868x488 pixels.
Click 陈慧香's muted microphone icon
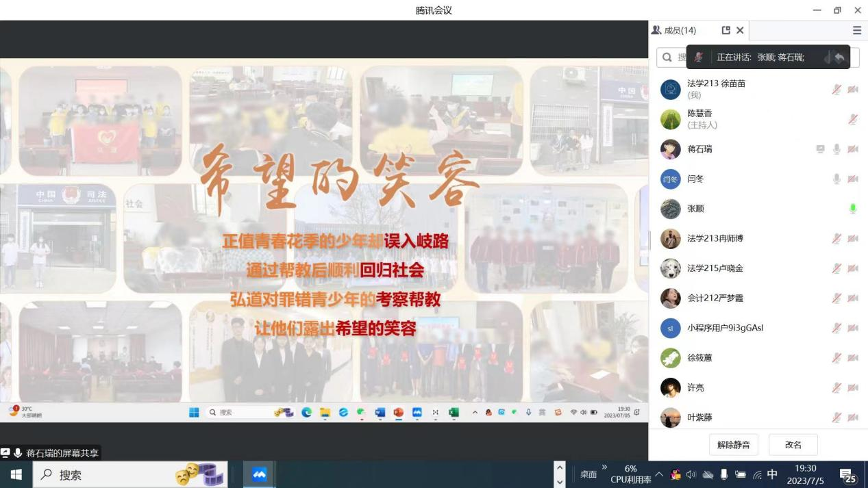(853, 119)
